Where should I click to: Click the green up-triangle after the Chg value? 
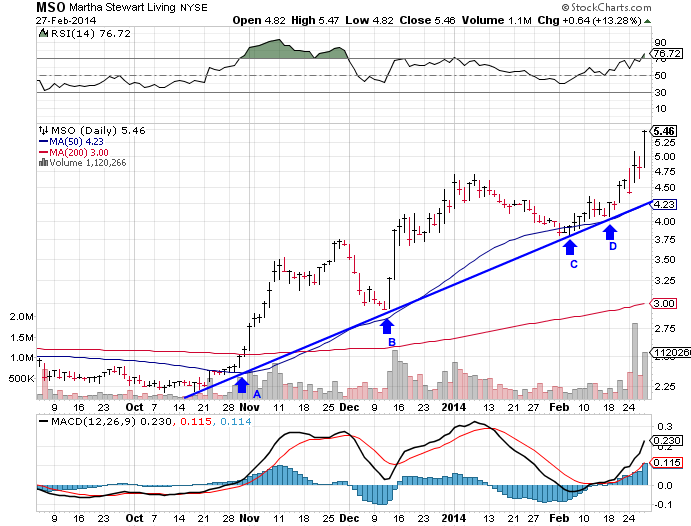pyautogui.click(x=647, y=21)
